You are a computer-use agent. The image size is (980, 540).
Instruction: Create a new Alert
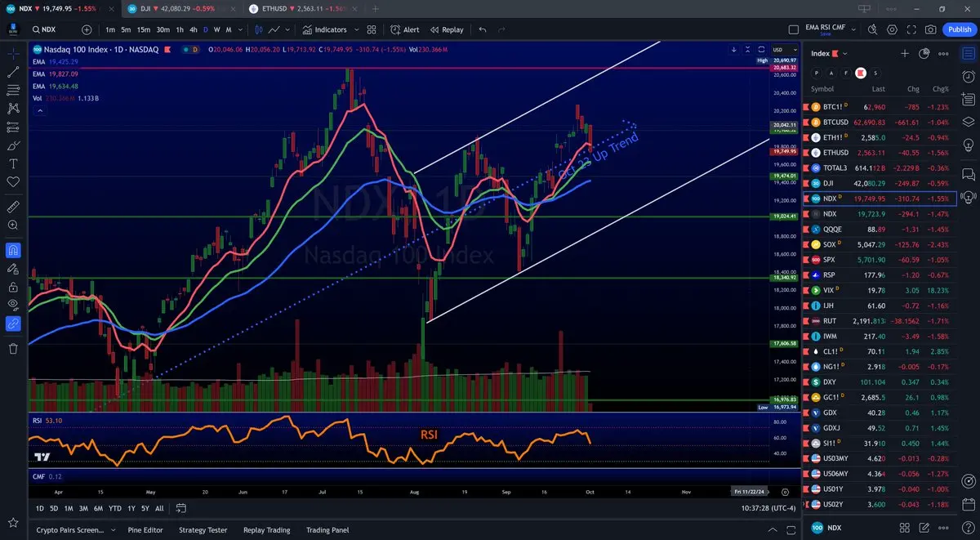pos(405,29)
